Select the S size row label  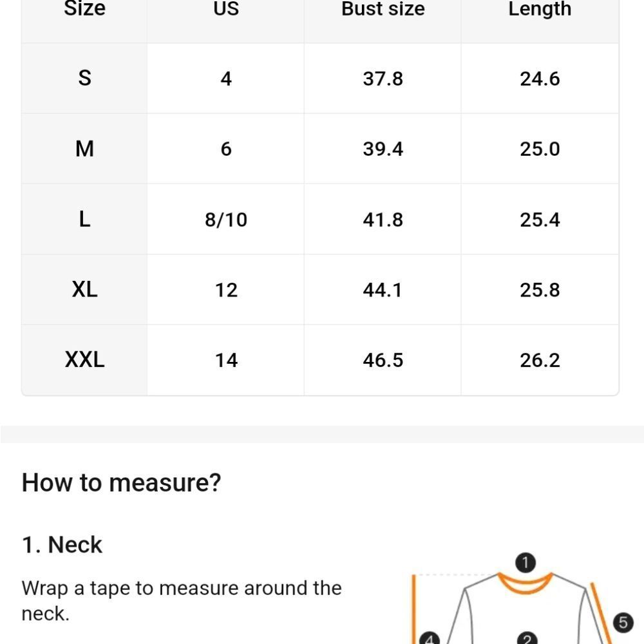coord(84,78)
